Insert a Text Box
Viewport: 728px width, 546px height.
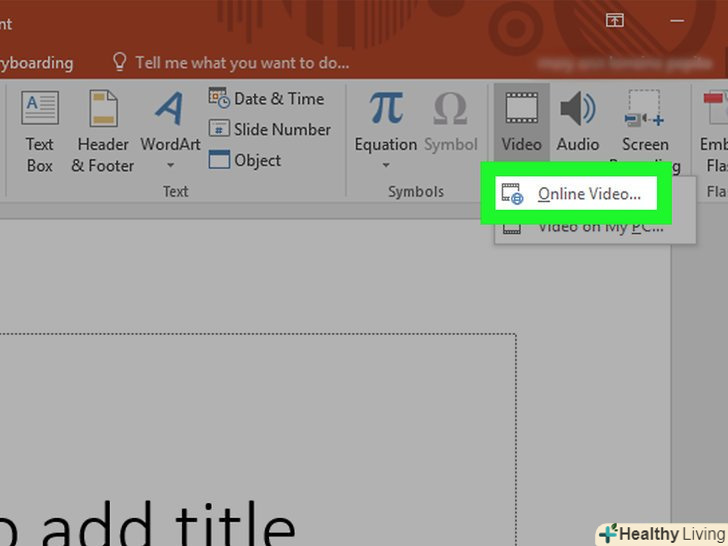pyautogui.click(x=40, y=131)
